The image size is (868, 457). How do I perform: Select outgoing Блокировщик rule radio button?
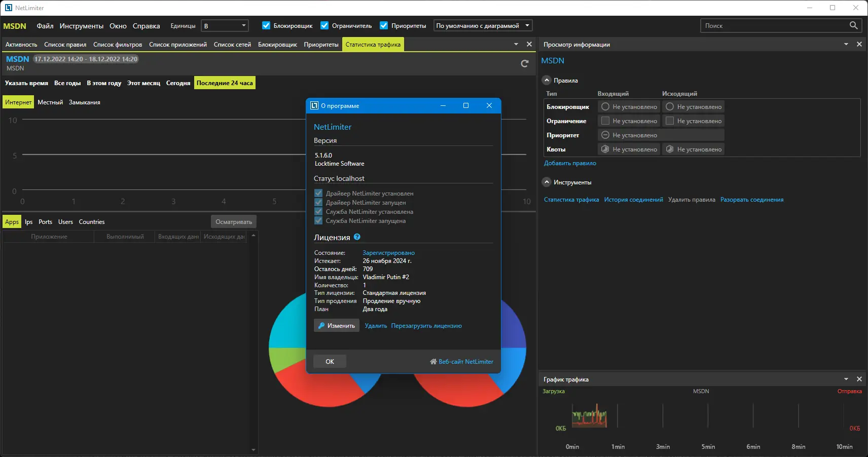click(670, 106)
